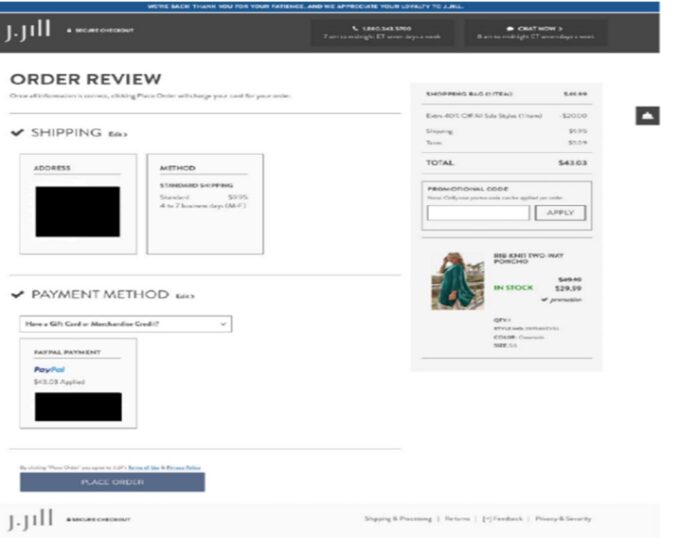The image size is (679, 538).
Task: Apply the promotional code
Action: (560, 213)
